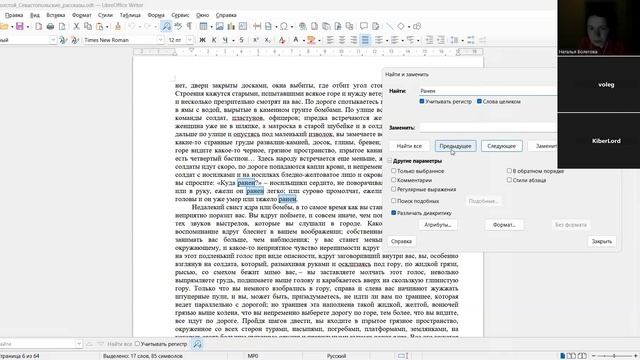Open font color dropdown arrow
The image size is (640, 360).
303,40
